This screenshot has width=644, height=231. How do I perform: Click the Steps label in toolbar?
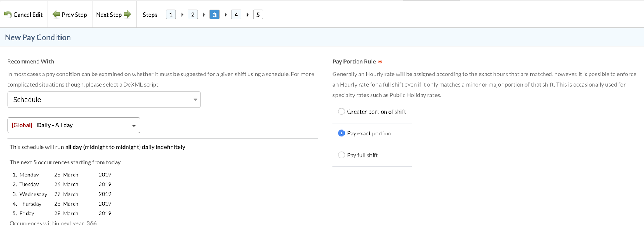(150, 15)
